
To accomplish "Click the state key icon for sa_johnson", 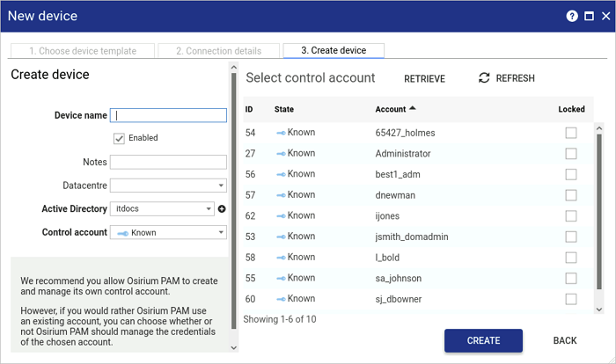I will click(x=281, y=278).
